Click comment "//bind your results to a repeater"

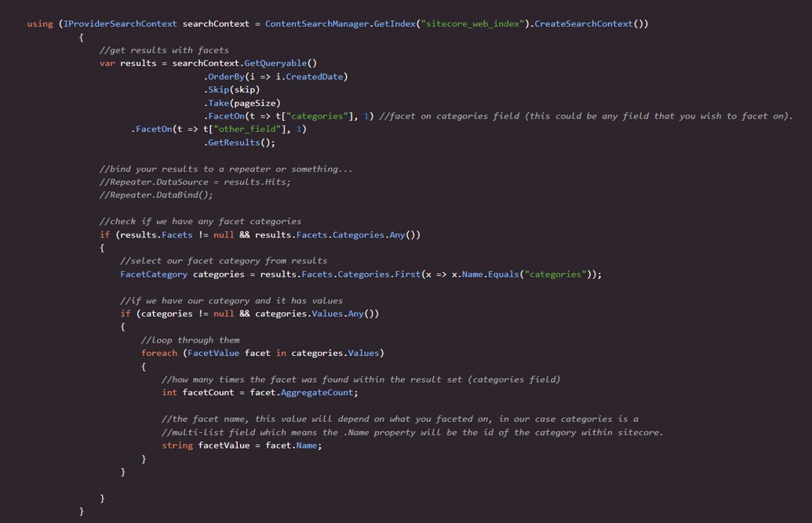pyautogui.click(x=226, y=169)
